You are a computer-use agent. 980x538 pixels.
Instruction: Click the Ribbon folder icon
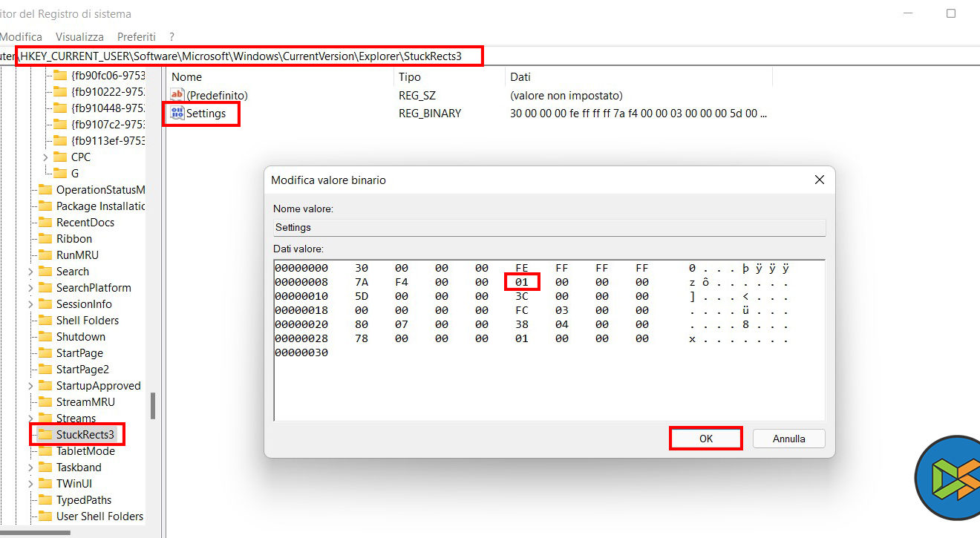point(45,239)
